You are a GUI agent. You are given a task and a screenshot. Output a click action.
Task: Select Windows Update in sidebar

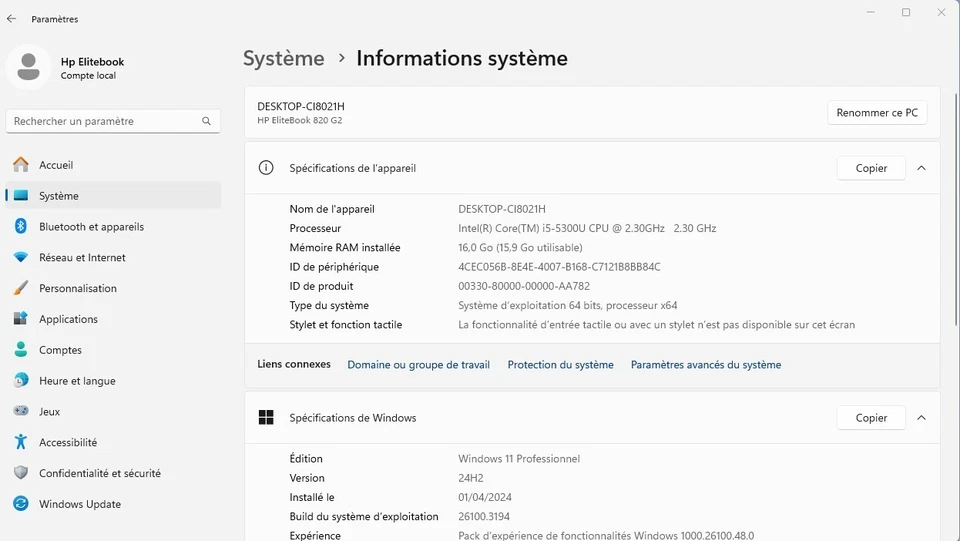point(113,504)
